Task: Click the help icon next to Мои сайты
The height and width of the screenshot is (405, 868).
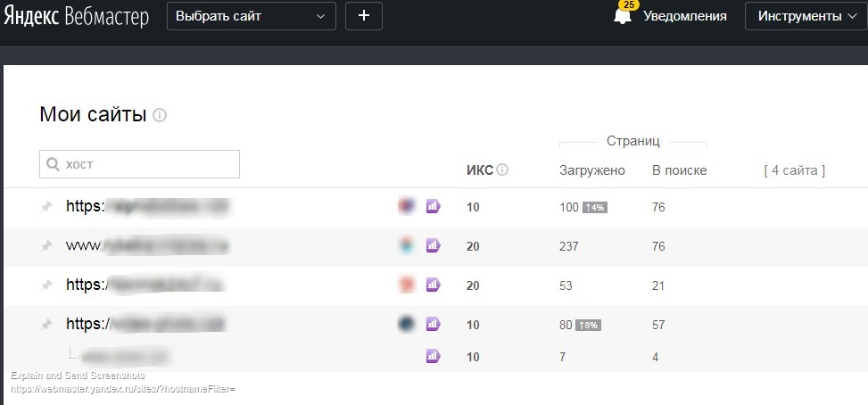Action: coord(160,115)
